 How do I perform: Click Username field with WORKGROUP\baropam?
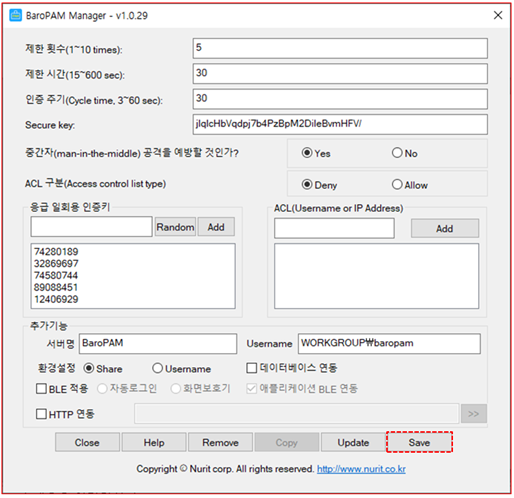point(389,343)
